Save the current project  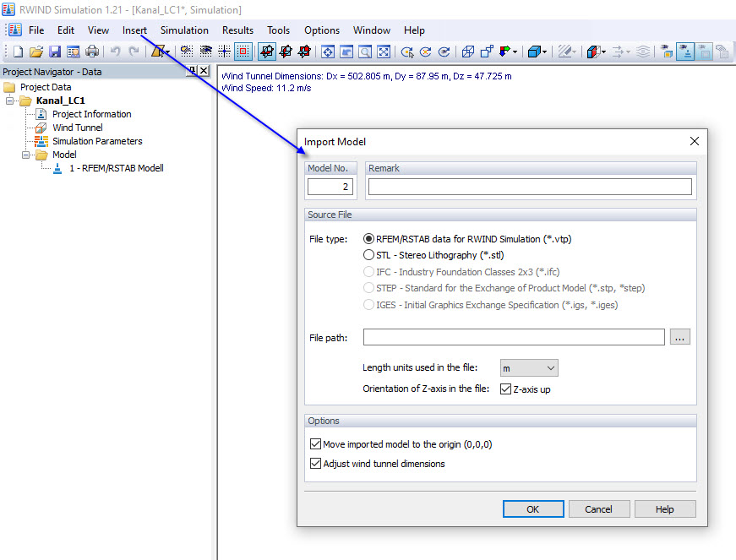coord(54,51)
